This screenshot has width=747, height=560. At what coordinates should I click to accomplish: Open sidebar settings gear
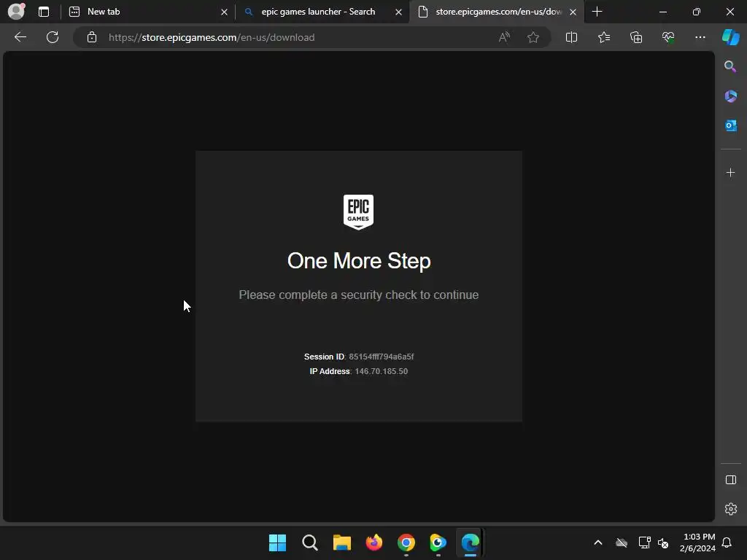(x=730, y=508)
